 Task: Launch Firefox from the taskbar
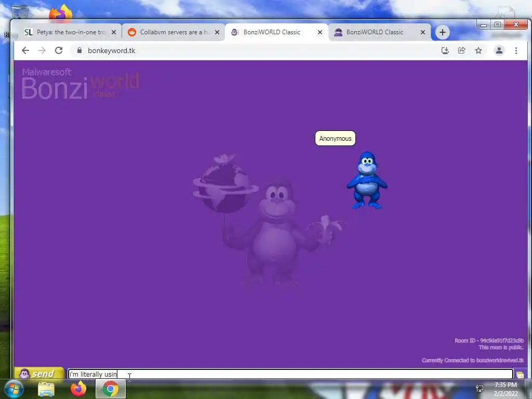pyautogui.click(x=78, y=389)
